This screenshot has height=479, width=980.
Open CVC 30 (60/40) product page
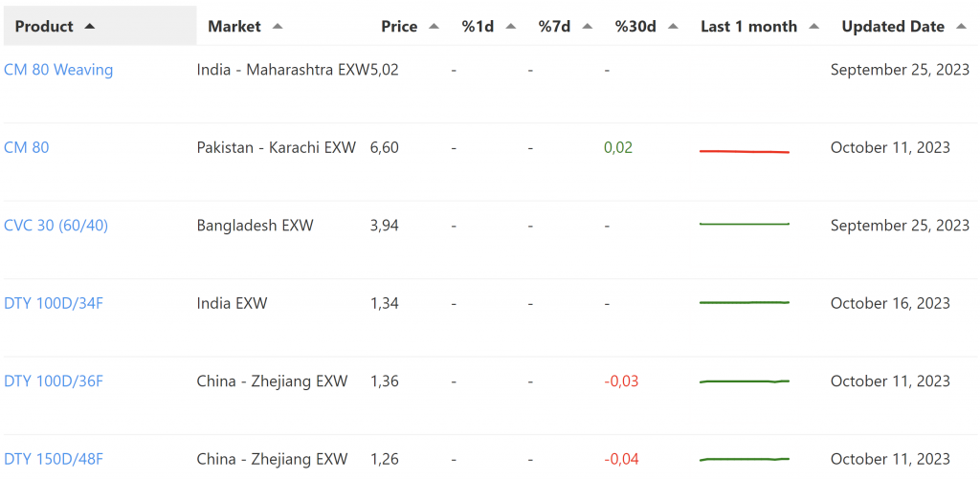pyautogui.click(x=57, y=226)
